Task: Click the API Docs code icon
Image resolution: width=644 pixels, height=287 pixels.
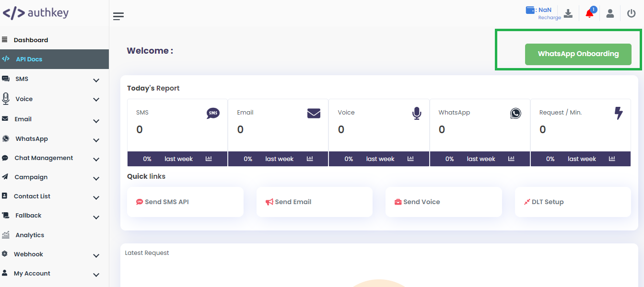Action: [6, 59]
